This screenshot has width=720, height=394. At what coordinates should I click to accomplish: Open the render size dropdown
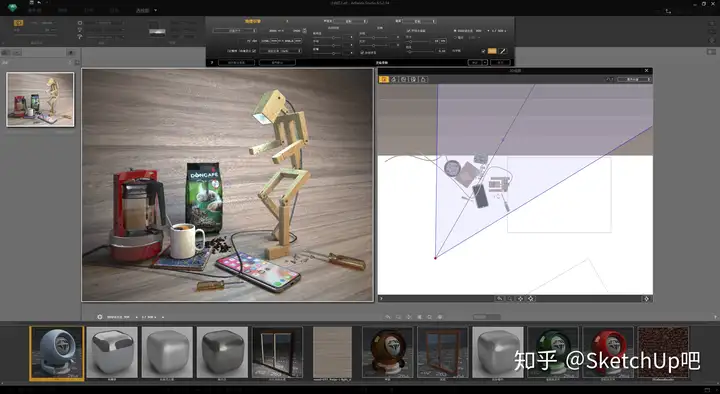235,31
